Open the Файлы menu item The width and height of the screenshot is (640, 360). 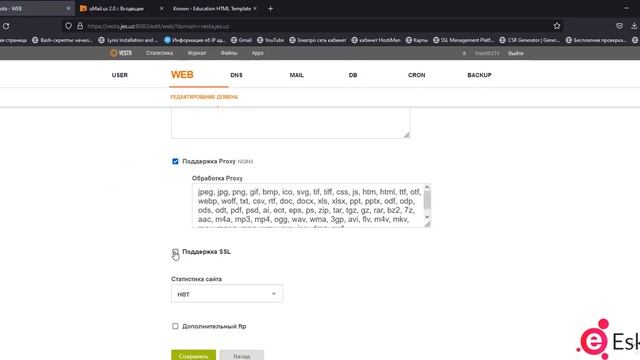tap(229, 53)
